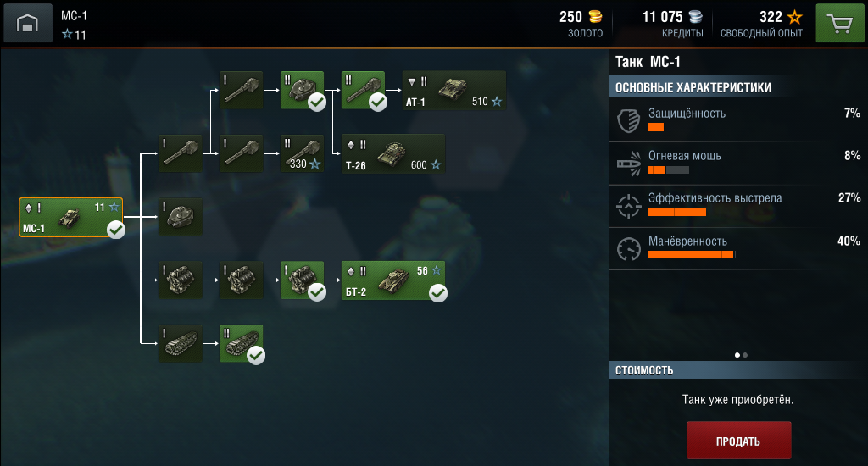This screenshot has width=868, height=466.
Task: Select the tier I tracks module
Action: click(x=181, y=343)
